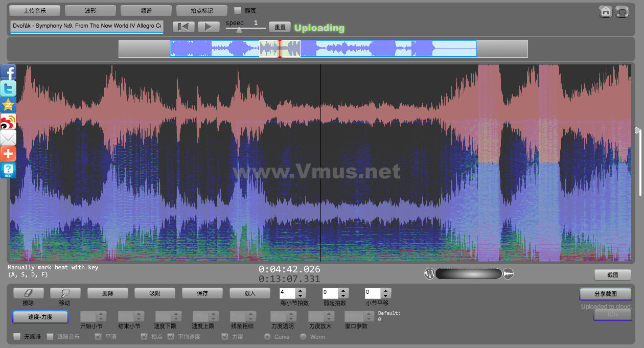Image resolution: width=644 pixels, height=348 pixels.
Task: Click the home icon at top right
Action: click(x=606, y=11)
